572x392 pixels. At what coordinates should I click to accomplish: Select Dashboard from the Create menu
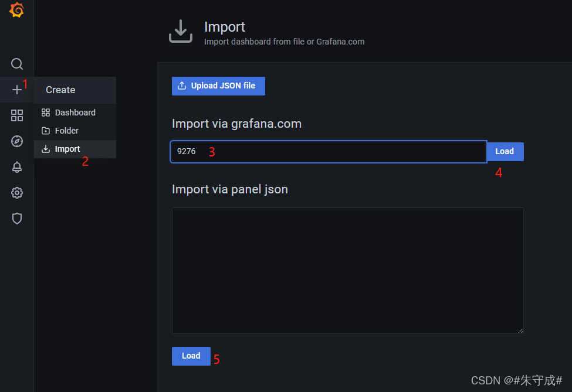(x=75, y=113)
